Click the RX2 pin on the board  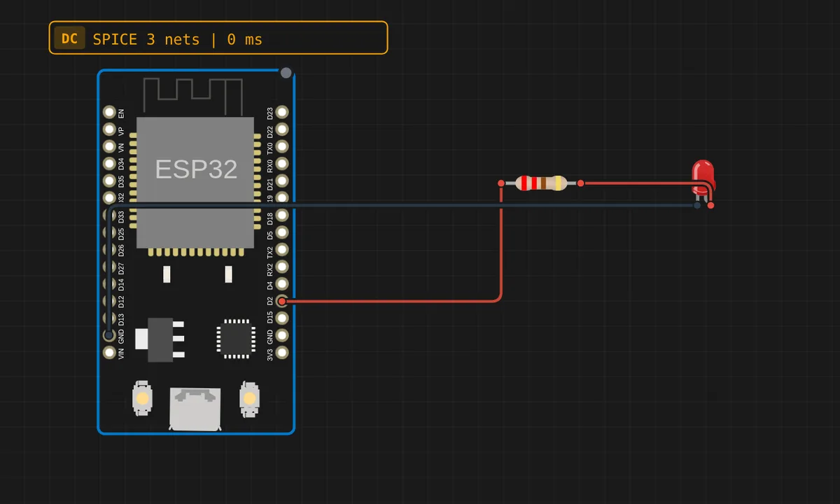click(x=282, y=267)
